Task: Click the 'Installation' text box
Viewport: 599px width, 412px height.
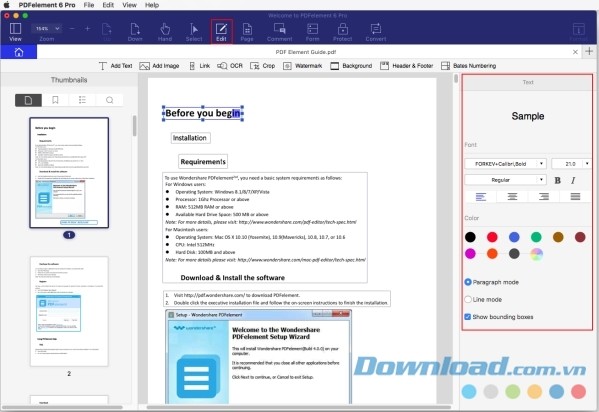Action: click(190, 138)
